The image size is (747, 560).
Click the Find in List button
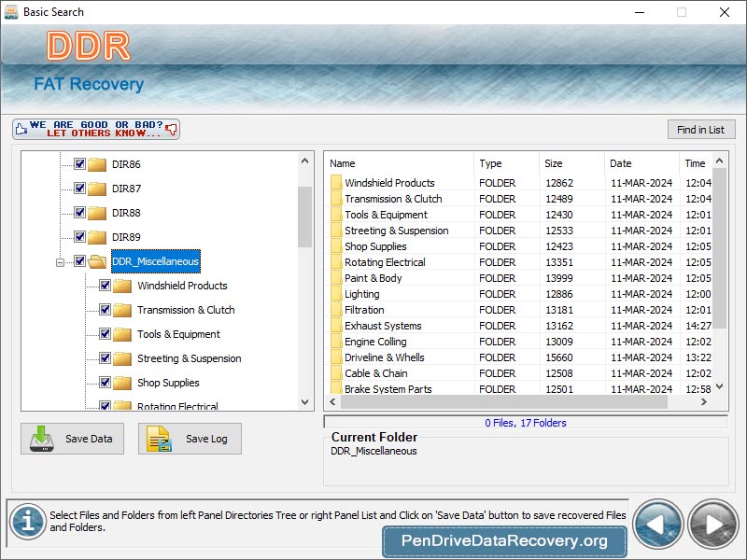pyautogui.click(x=700, y=129)
